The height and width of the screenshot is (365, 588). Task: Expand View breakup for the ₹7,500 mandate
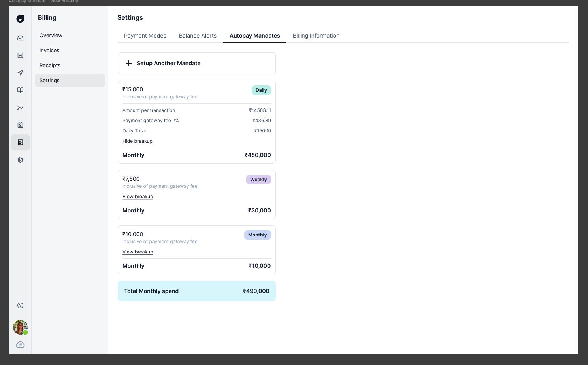(138, 197)
